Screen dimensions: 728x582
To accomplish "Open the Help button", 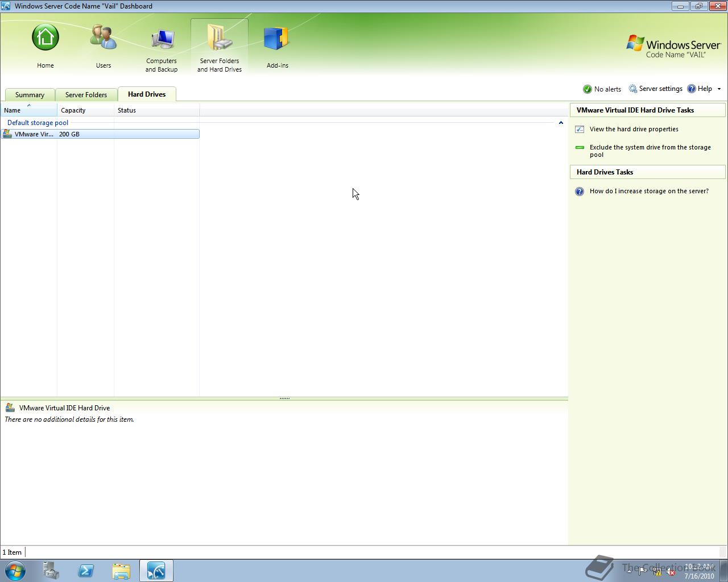I will (x=700, y=89).
